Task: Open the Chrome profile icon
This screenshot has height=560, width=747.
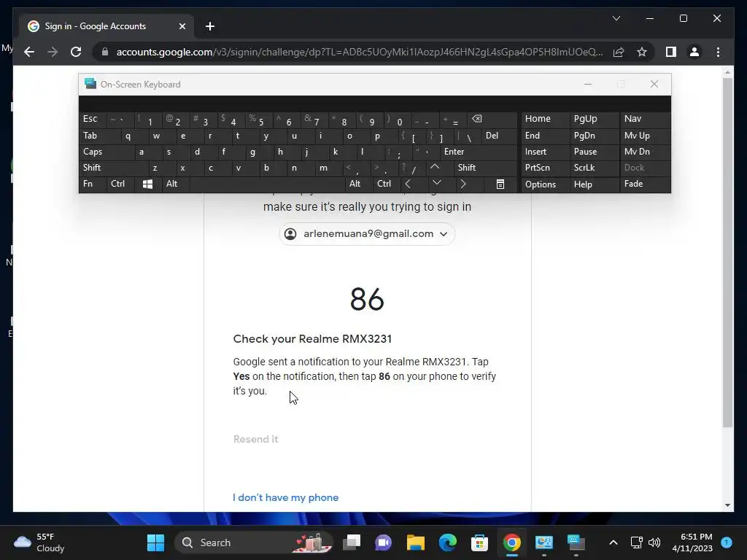Action: 694,52
